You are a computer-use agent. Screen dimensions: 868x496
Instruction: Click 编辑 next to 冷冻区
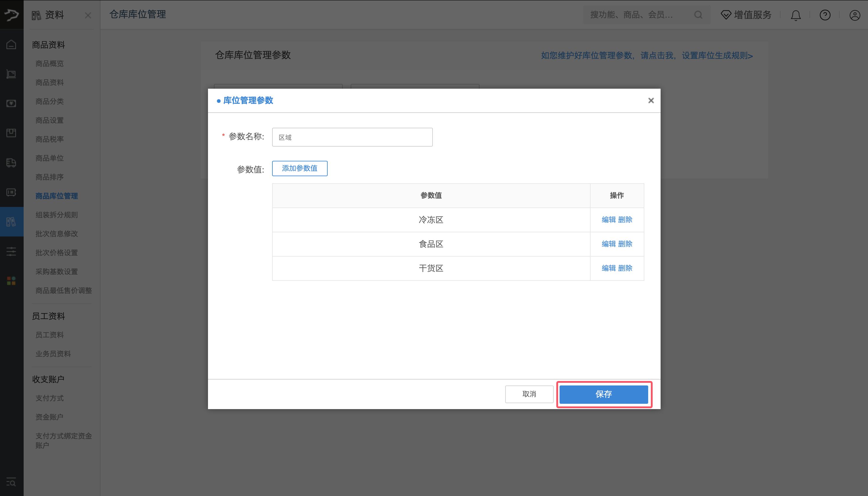608,220
